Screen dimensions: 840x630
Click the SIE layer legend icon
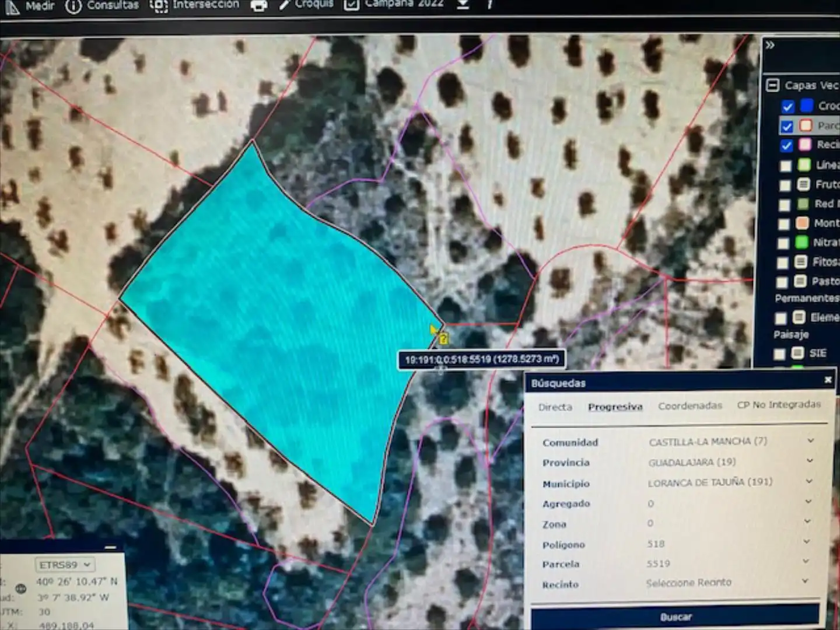pos(797,353)
